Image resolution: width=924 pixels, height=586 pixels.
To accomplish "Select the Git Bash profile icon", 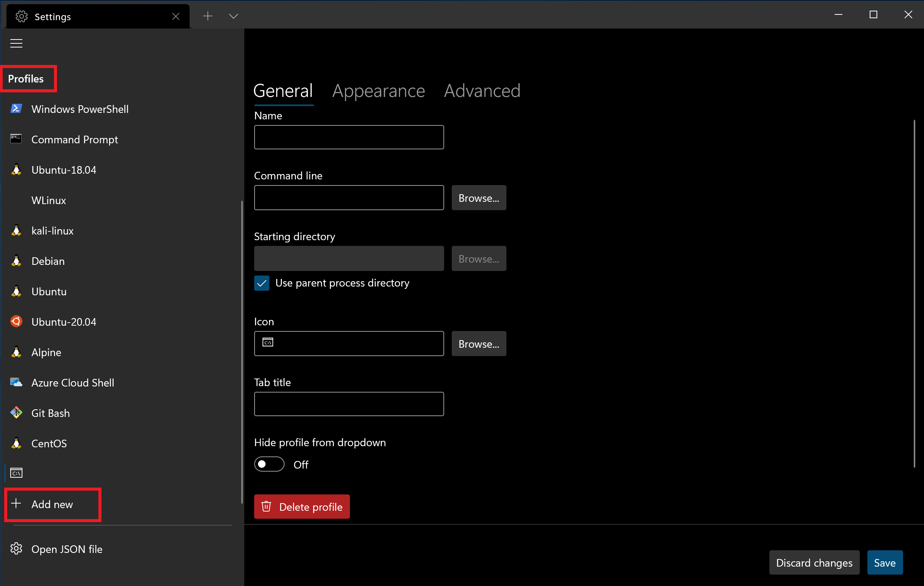I will [17, 413].
